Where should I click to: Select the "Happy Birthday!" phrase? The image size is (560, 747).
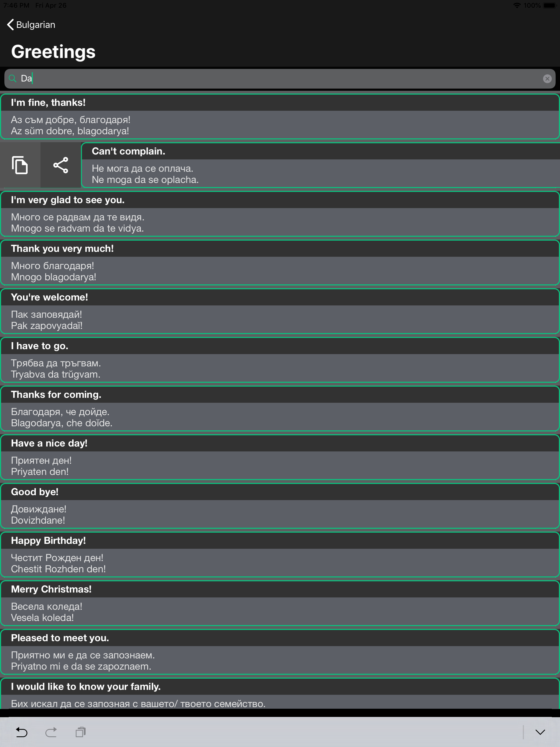click(x=280, y=554)
